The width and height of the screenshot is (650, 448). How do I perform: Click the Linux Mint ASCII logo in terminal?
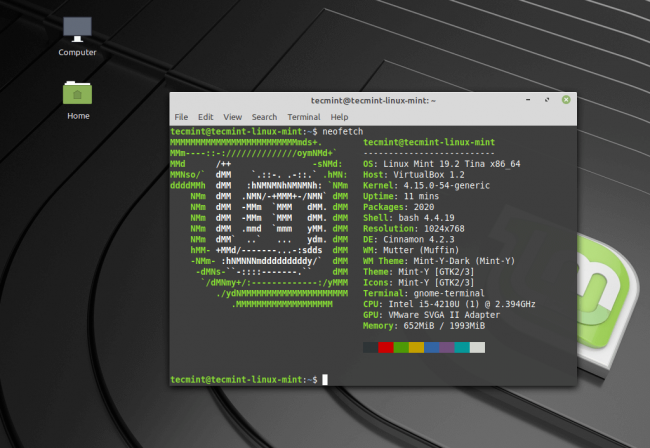(259, 223)
